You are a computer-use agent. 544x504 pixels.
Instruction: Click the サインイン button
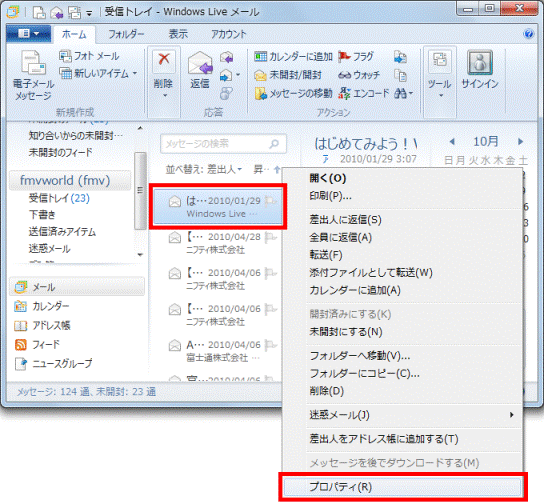tap(480, 70)
